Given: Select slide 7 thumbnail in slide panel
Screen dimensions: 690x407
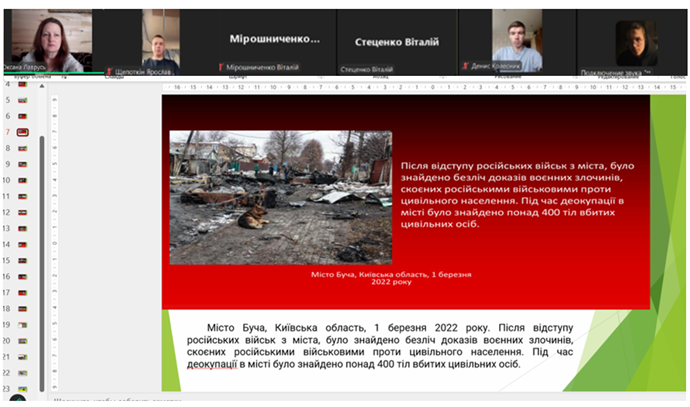Looking at the screenshot, I should 22,132.
